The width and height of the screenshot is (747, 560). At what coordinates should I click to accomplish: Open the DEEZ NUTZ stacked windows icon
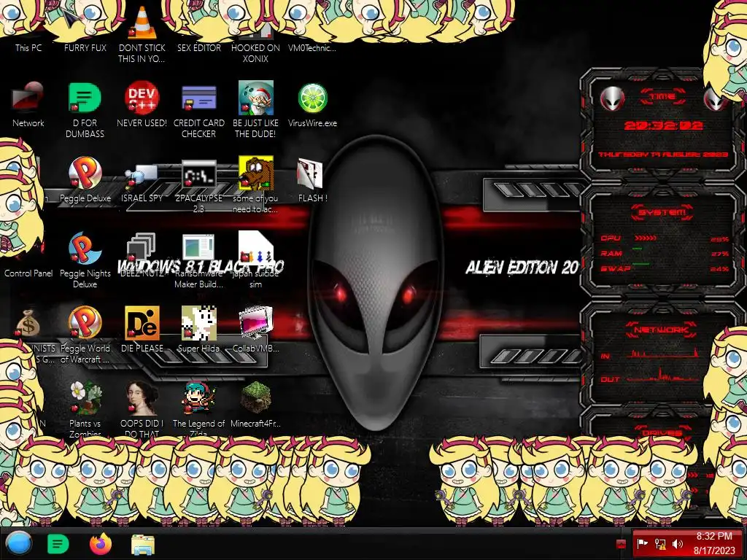point(141,248)
